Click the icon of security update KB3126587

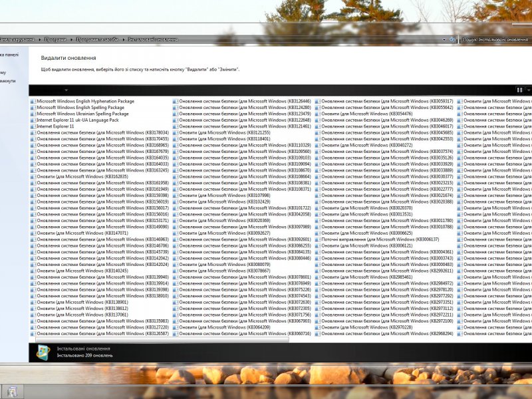[33, 334]
